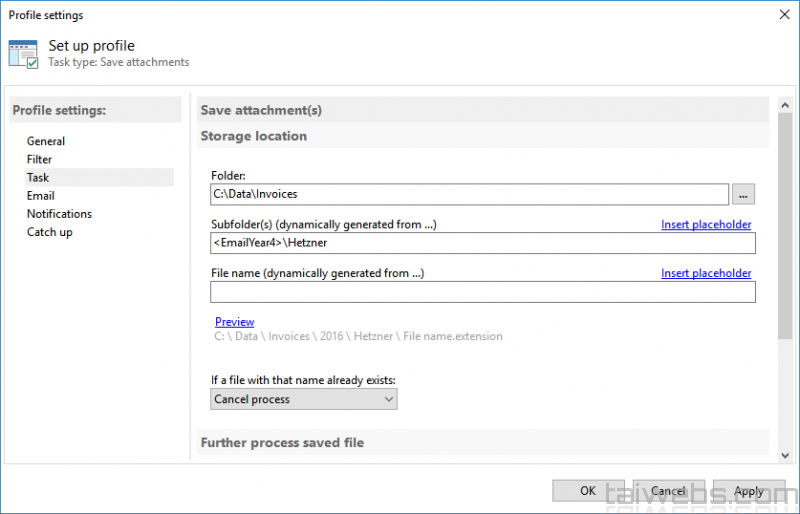The image size is (800, 514).
Task: Go to the Task settings section
Action: [38, 177]
